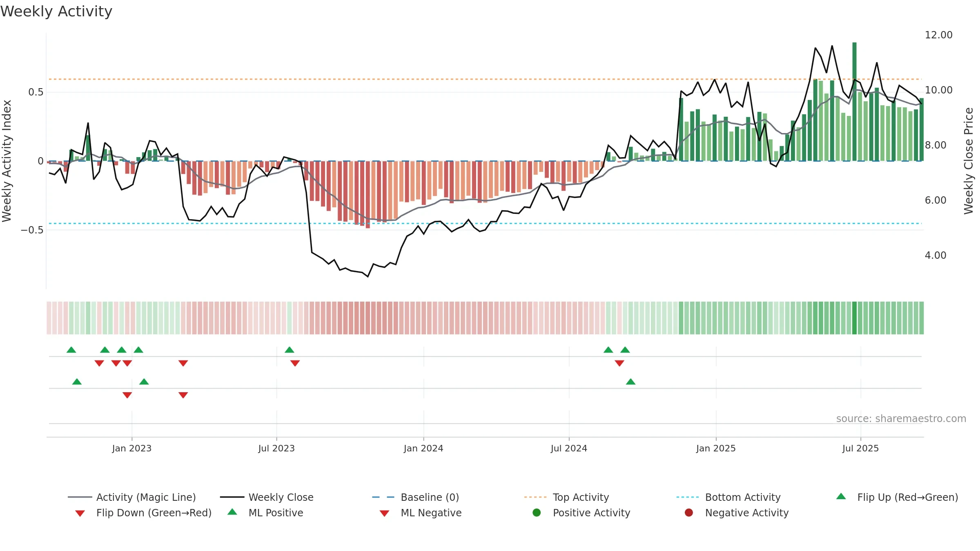The height and width of the screenshot is (551, 980).
Task: Click the darkest green heatmap cell near Jul 2025
Action: click(854, 318)
